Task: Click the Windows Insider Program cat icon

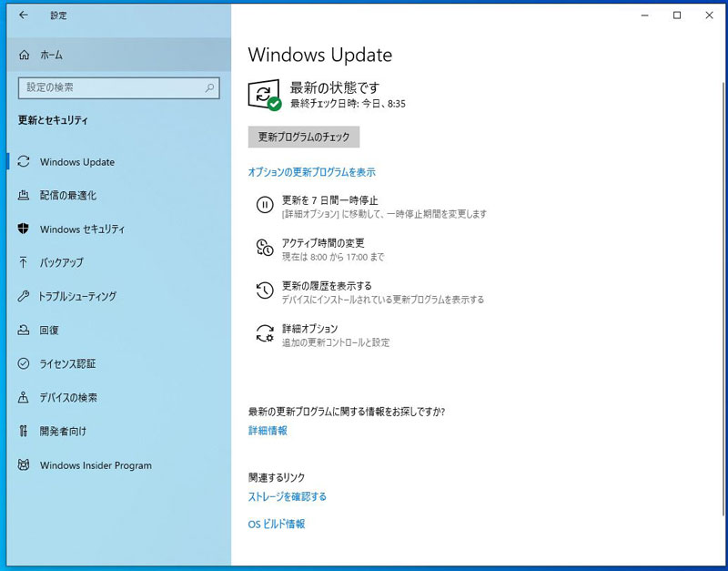Action: coord(24,464)
